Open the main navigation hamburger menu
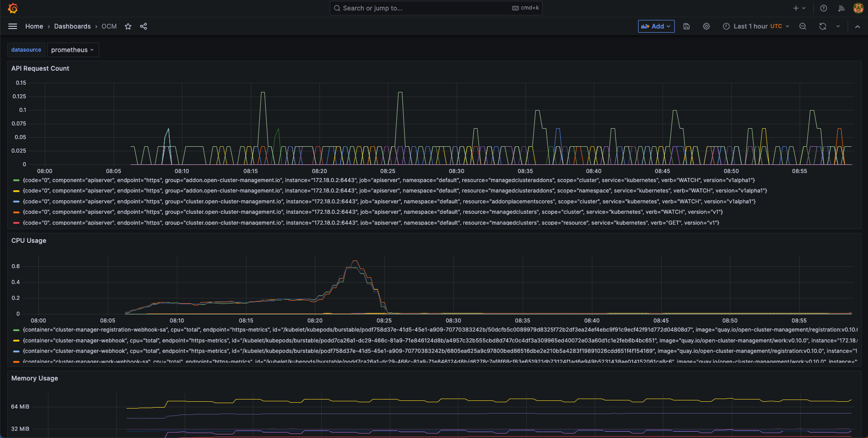The image size is (868, 438). [13, 26]
